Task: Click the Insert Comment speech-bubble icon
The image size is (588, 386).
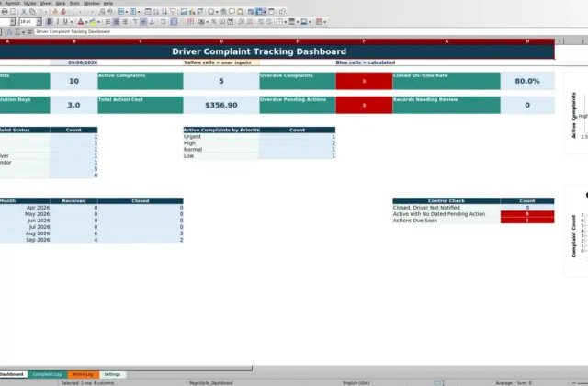Action: (232, 12)
